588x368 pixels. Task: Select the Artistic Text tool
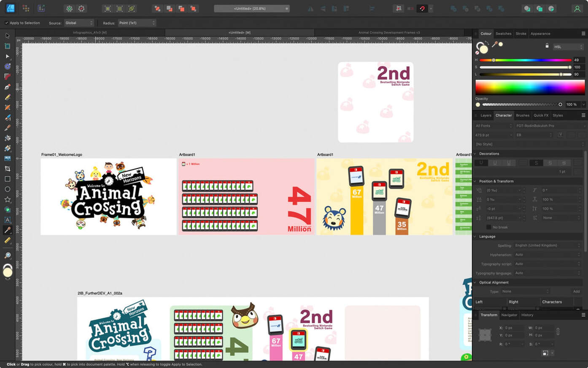click(x=7, y=220)
